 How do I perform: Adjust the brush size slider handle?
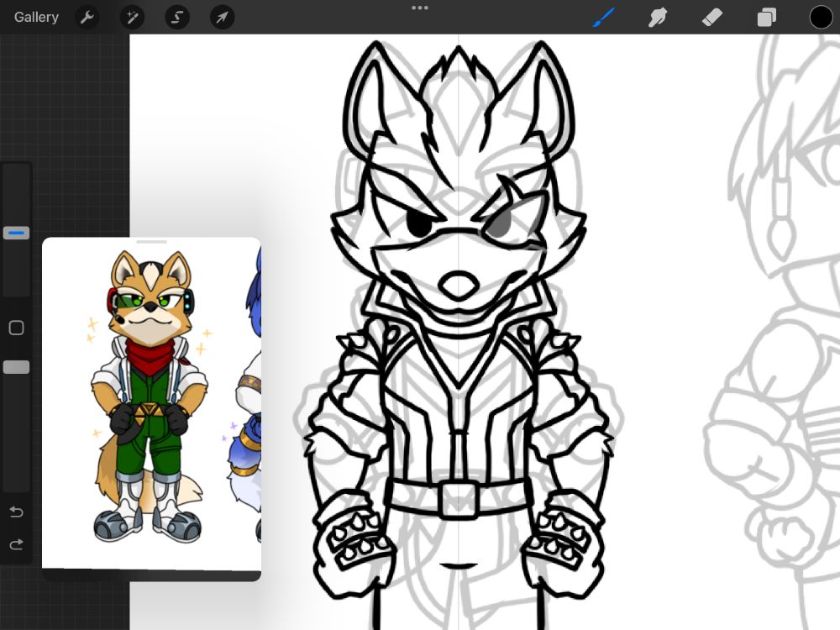pyautogui.click(x=16, y=233)
